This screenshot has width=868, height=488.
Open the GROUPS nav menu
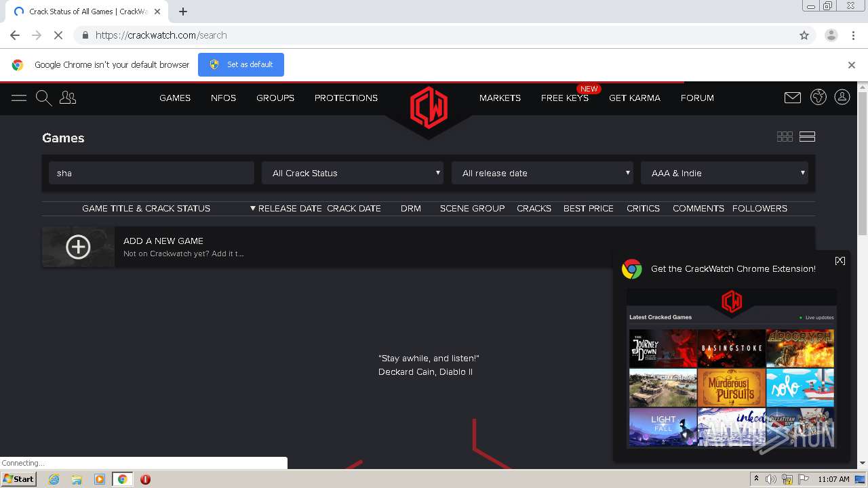[275, 98]
